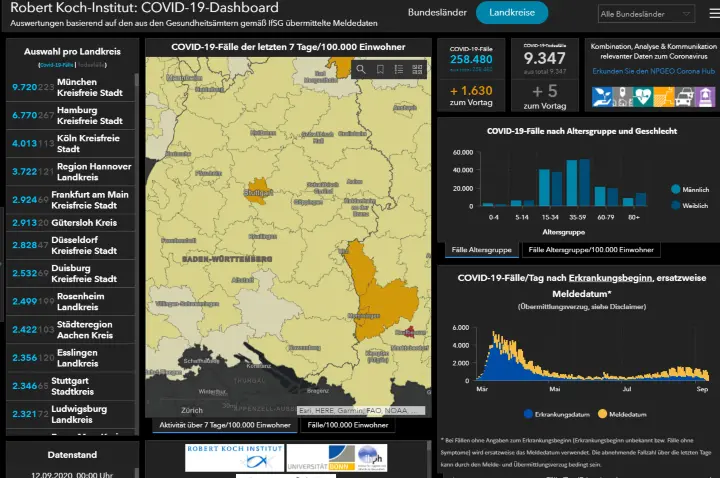Image resolution: width=720 pixels, height=478 pixels.
Task: Click the green heart health icon
Action: pyautogui.click(x=641, y=96)
